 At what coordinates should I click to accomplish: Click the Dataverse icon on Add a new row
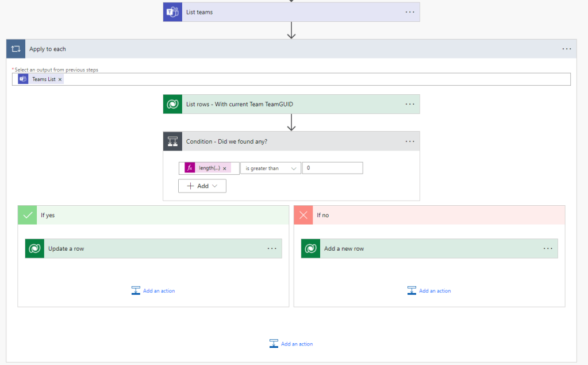click(x=310, y=248)
